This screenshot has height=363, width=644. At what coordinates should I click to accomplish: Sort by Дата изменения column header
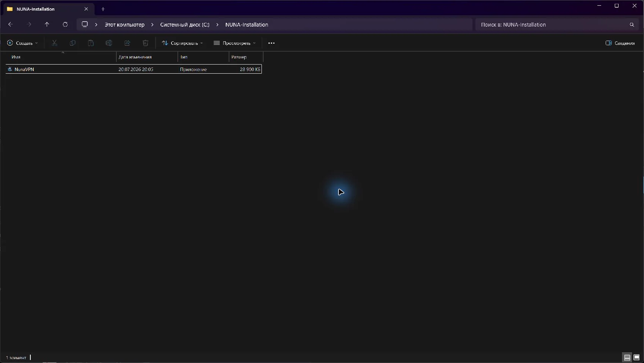pos(147,57)
